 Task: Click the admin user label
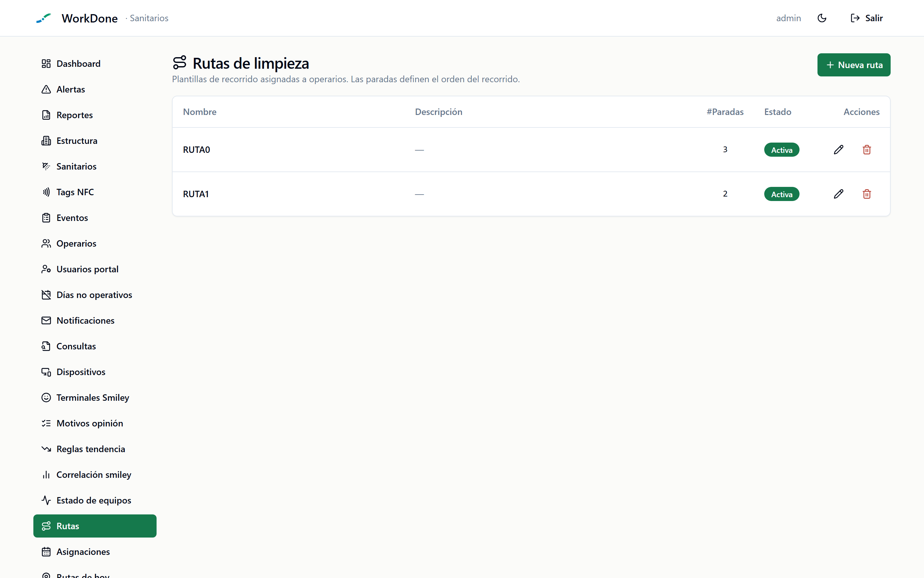[x=788, y=18]
